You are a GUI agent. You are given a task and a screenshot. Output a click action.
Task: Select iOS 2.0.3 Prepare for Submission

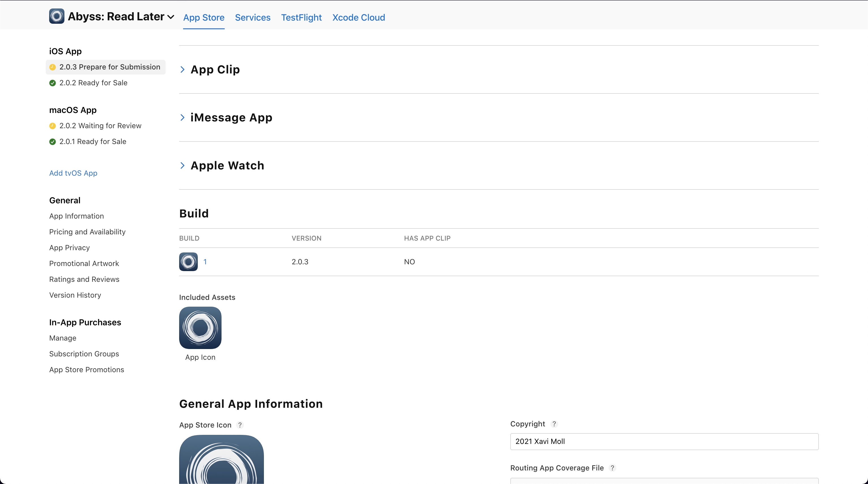coord(105,67)
